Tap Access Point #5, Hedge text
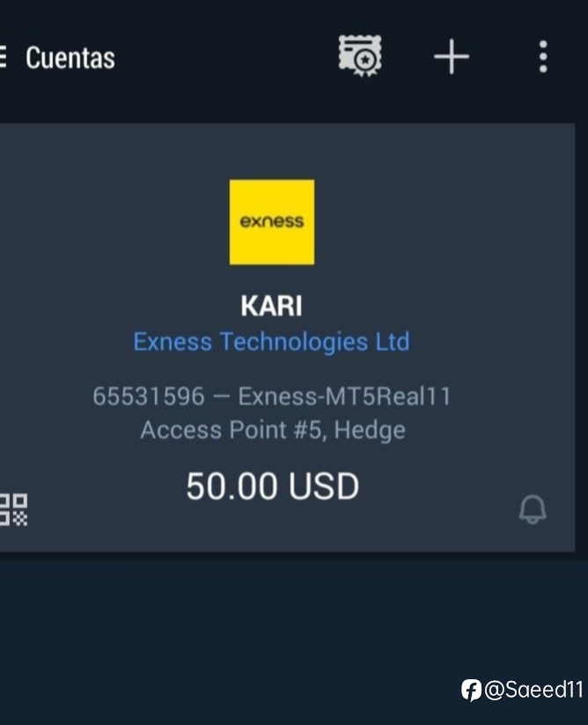 pyautogui.click(x=273, y=430)
